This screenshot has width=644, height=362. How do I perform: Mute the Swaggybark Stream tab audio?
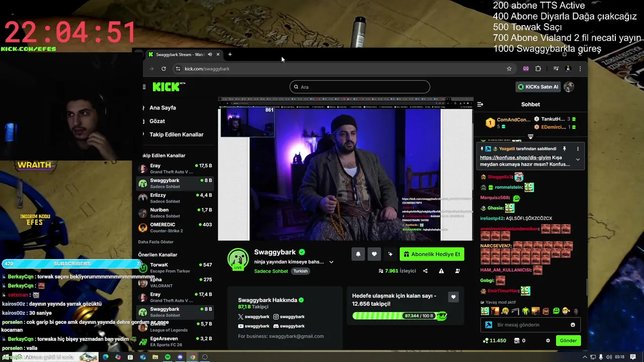pos(210,54)
